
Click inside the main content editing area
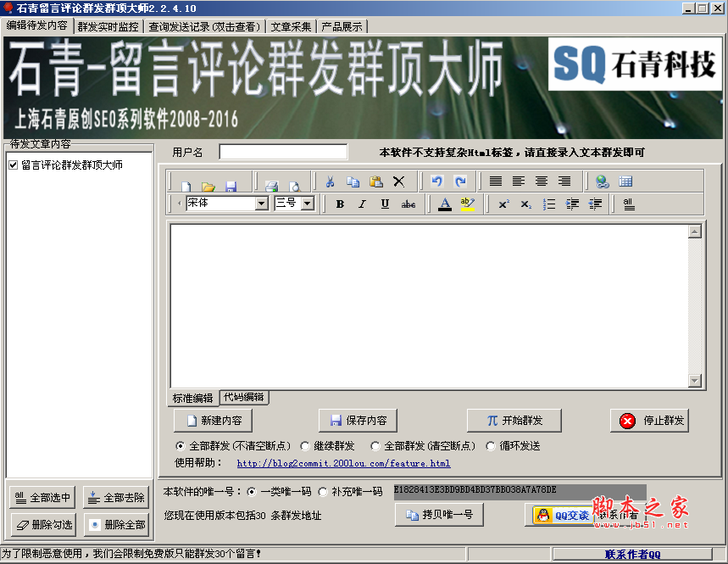pyautogui.click(x=429, y=305)
